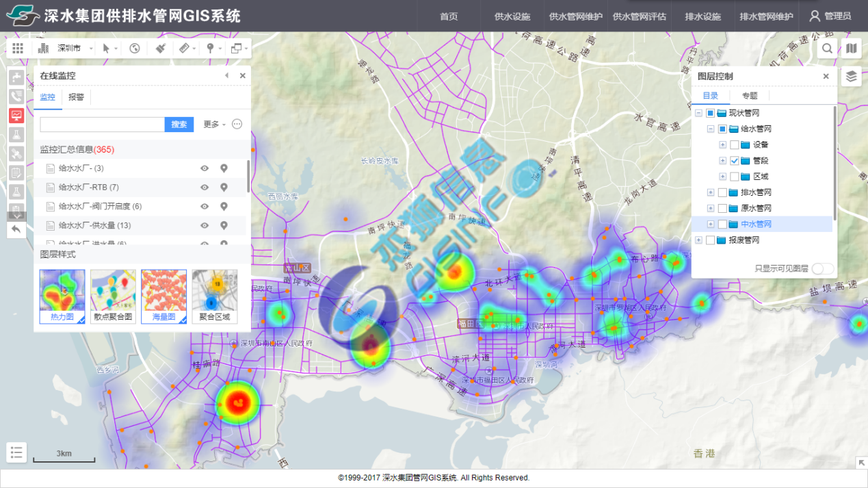This screenshot has width=868, height=488.
Task: Click the map search magnifier icon
Action: click(828, 49)
